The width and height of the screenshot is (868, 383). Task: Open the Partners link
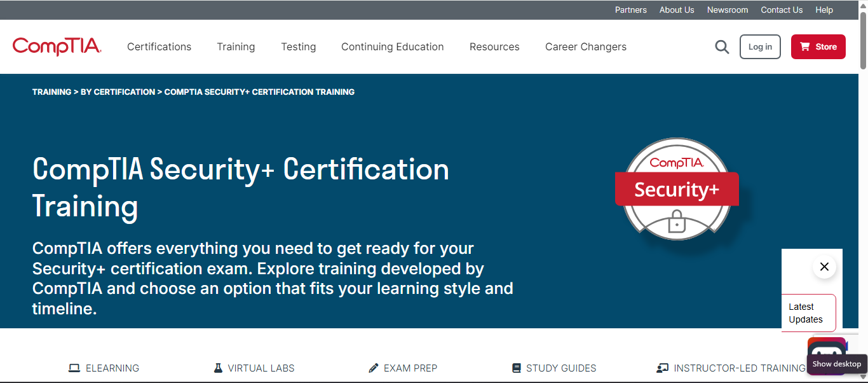click(631, 10)
